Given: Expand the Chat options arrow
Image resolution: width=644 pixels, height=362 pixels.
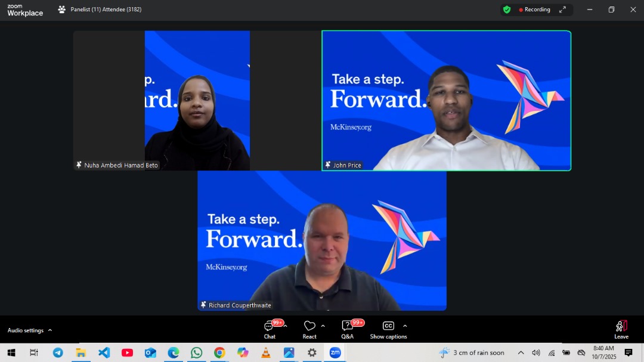Looking at the screenshot, I should click(286, 326).
